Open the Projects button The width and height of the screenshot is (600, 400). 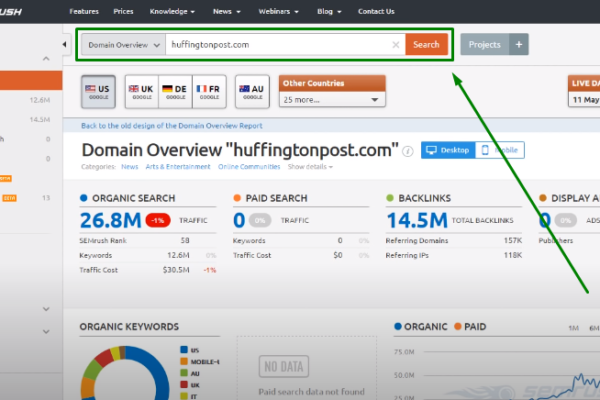(484, 44)
